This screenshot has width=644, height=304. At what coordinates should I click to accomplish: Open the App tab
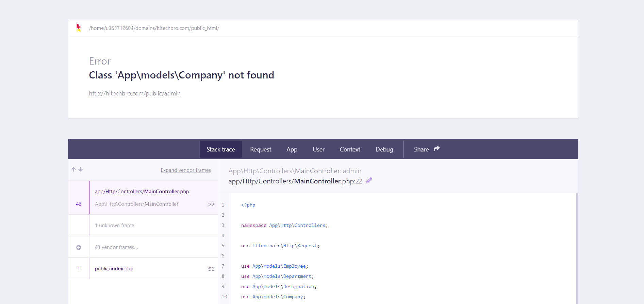[292, 149]
